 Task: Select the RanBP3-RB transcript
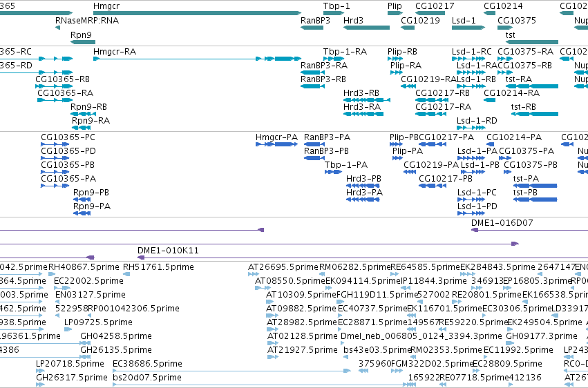[x=313, y=86]
